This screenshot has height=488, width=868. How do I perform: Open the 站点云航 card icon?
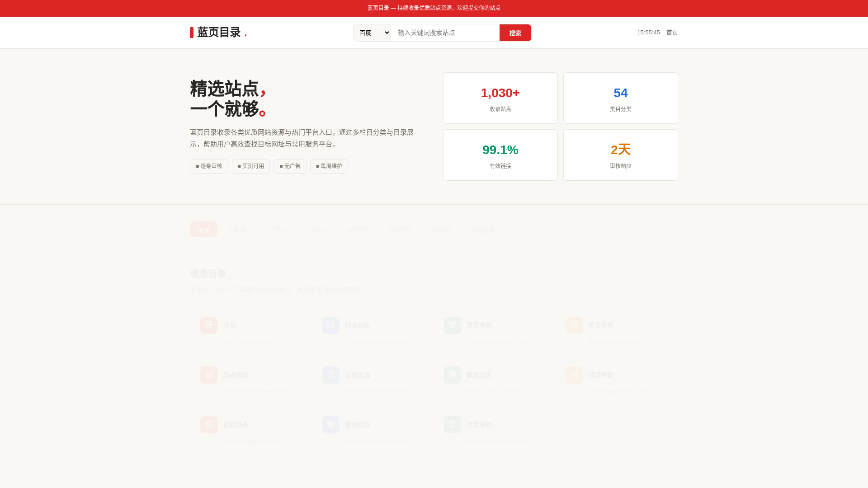[x=331, y=325]
